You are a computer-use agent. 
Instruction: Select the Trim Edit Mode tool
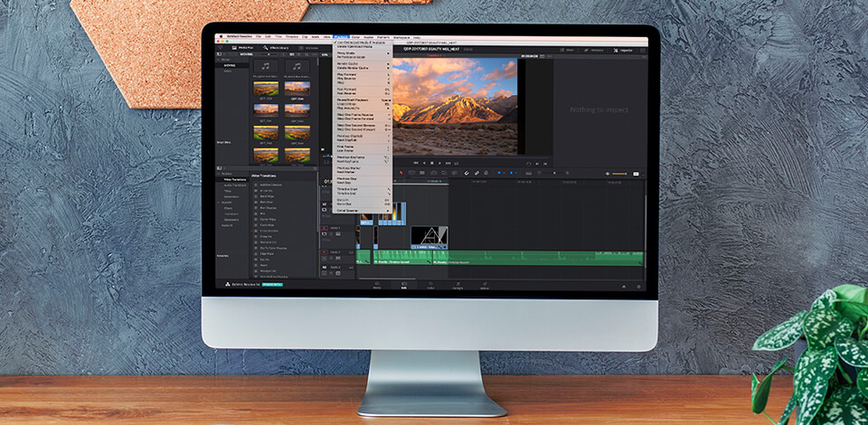pos(411,173)
